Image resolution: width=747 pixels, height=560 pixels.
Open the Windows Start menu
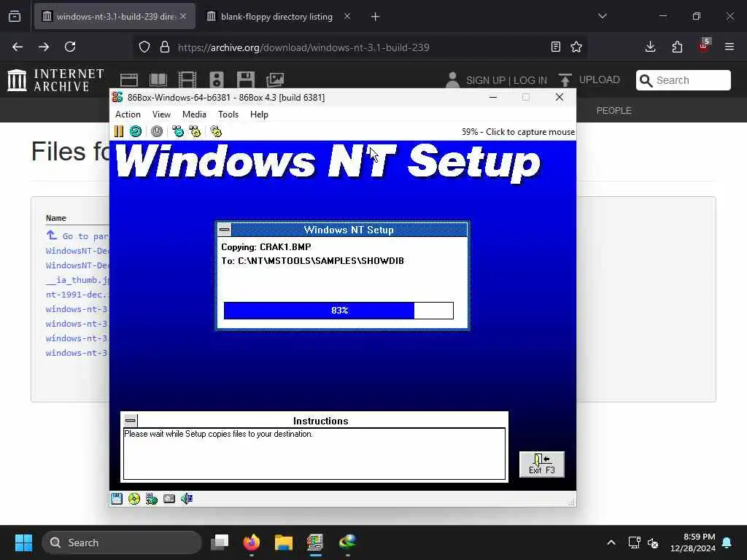(23, 542)
